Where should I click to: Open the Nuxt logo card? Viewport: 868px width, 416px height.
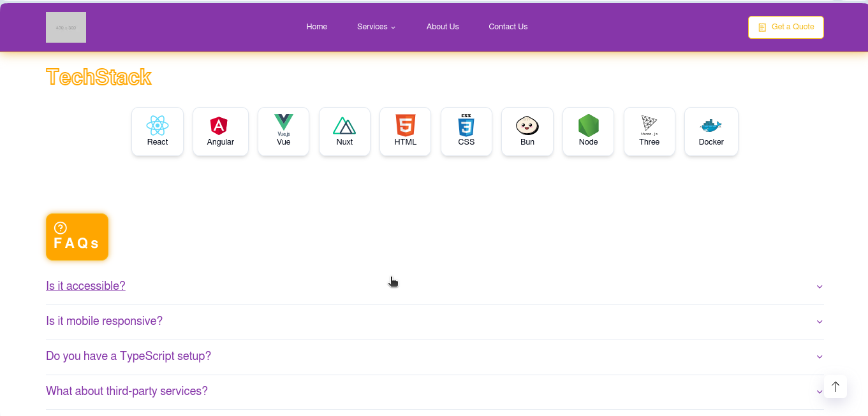pyautogui.click(x=344, y=131)
